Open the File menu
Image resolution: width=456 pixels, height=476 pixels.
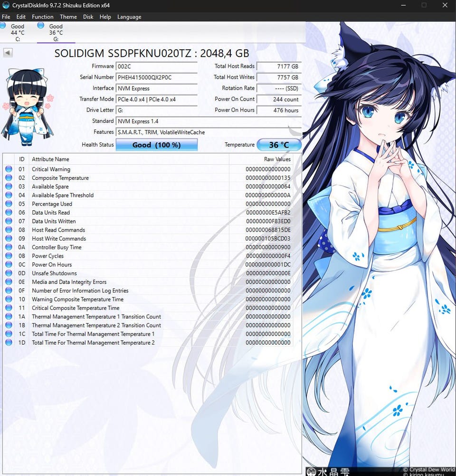click(6, 17)
